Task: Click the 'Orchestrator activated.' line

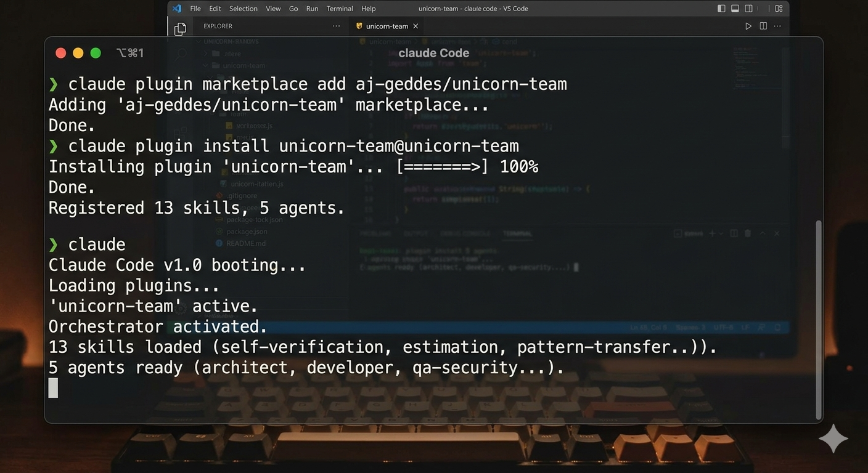Action: click(x=158, y=326)
